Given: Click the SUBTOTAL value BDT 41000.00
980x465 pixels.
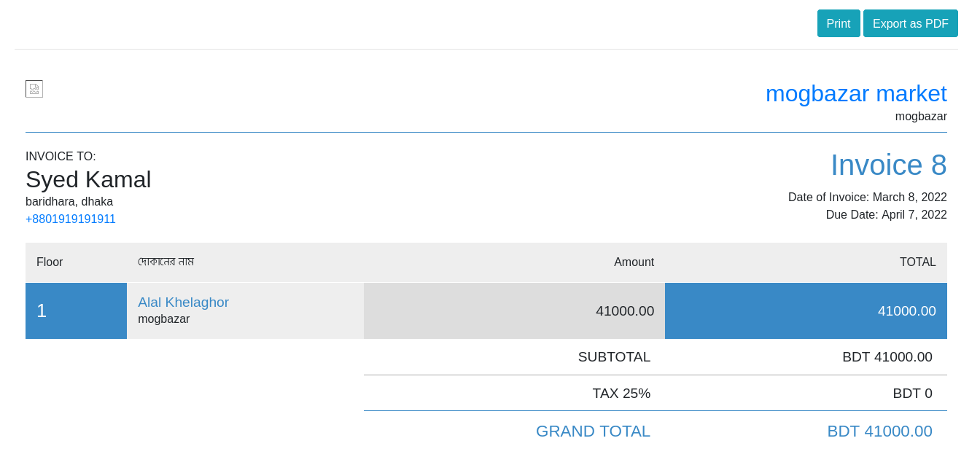Looking at the screenshot, I should click(x=887, y=357).
